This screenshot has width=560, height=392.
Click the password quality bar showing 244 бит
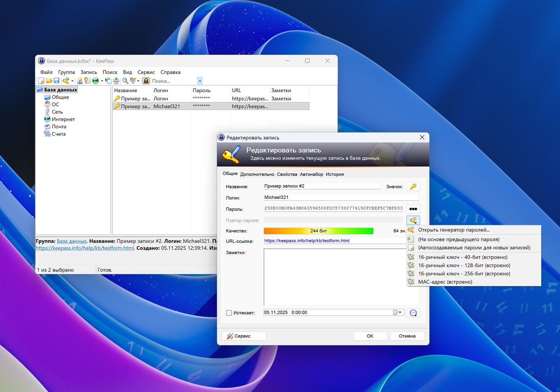(x=318, y=231)
